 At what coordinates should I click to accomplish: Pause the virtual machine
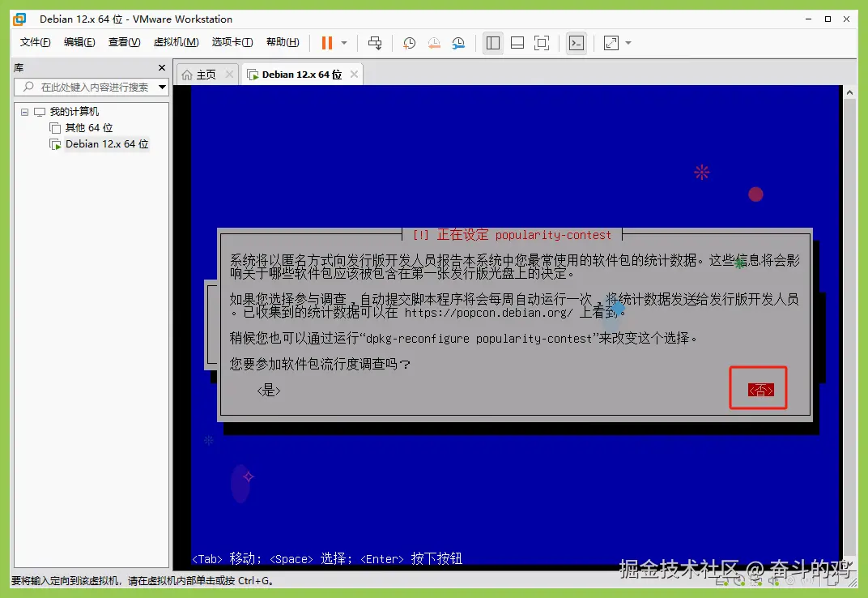pos(327,43)
